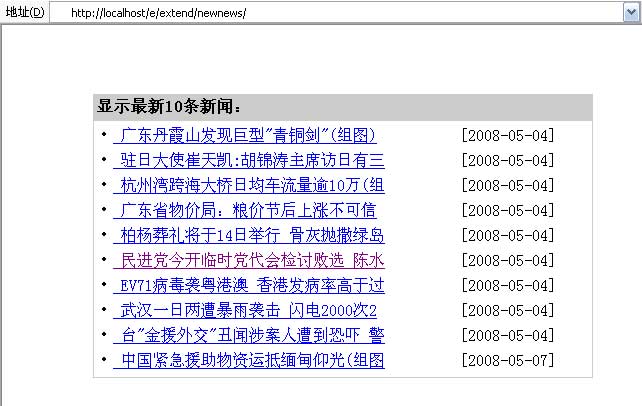
Task: Click the 显示最新10条新闻 header bar
Action: [342, 107]
